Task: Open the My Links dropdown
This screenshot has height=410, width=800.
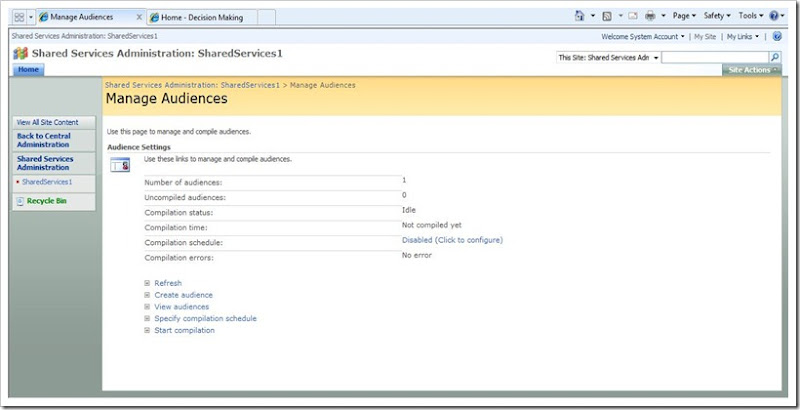Action: 742,36
